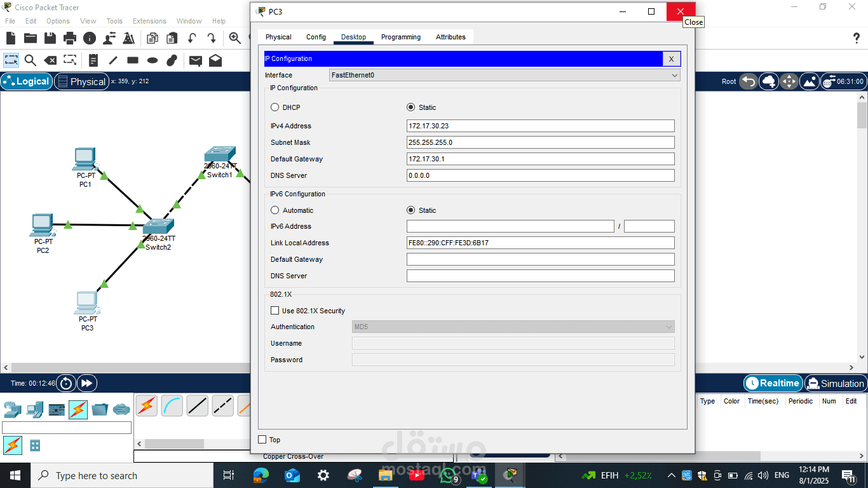Select the IPv6 Automatic radio button

tap(275, 210)
